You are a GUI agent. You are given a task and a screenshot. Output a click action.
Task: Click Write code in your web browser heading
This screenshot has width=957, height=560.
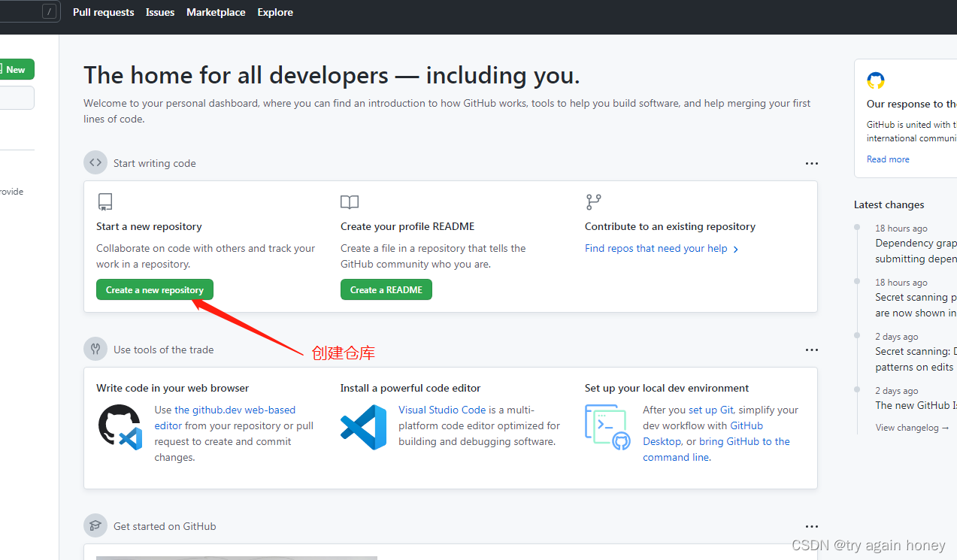click(x=172, y=388)
